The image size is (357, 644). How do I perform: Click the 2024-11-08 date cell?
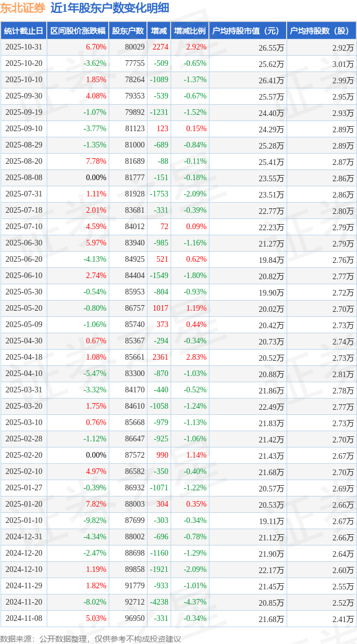pyautogui.click(x=24, y=619)
